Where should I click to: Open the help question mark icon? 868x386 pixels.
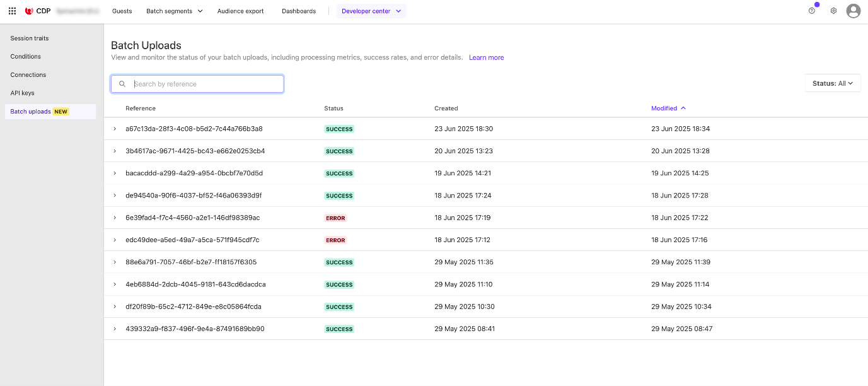coord(812,11)
